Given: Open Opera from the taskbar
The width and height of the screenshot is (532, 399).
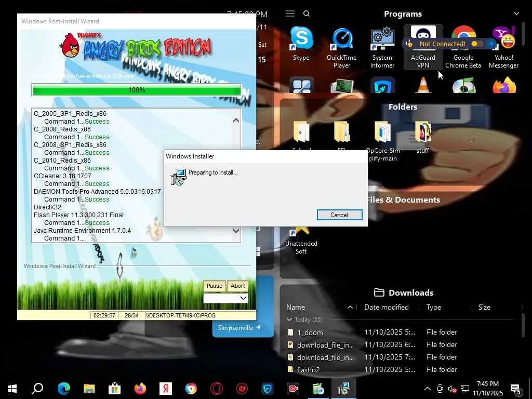Looking at the screenshot, I should point(217,388).
